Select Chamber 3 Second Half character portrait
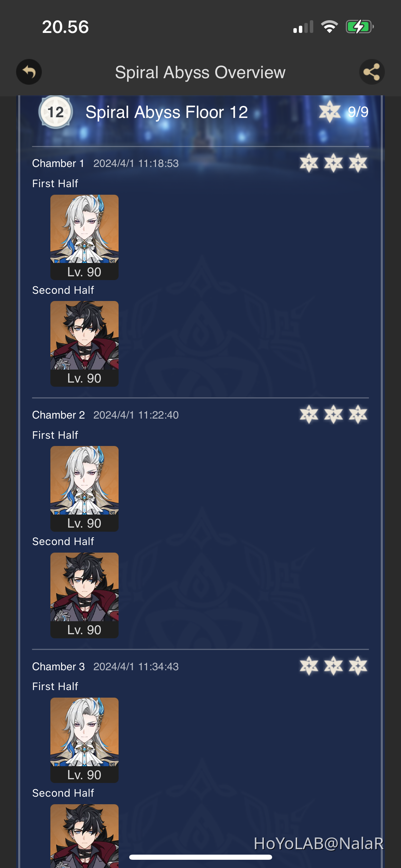Viewport: 401px width, 868px height. coord(84,836)
